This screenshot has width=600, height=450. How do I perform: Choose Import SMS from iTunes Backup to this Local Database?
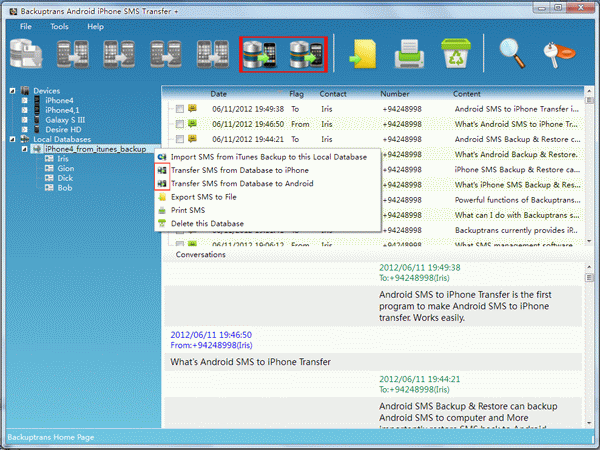pos(267,157)
